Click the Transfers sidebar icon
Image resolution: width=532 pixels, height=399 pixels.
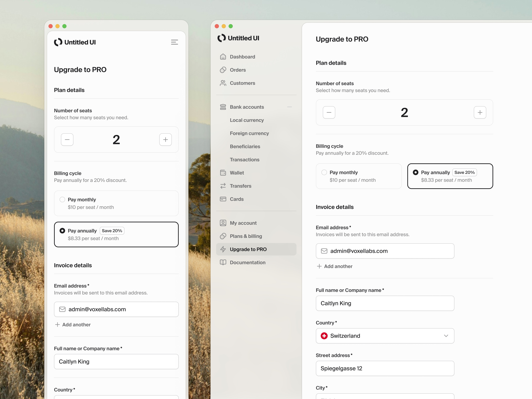[x=223, y=186]
